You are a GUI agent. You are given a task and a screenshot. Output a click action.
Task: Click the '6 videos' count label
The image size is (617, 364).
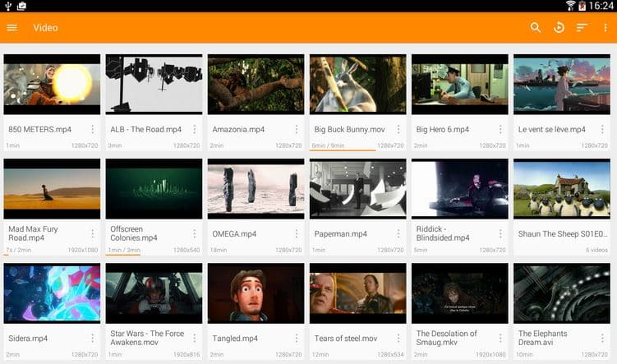596,250
